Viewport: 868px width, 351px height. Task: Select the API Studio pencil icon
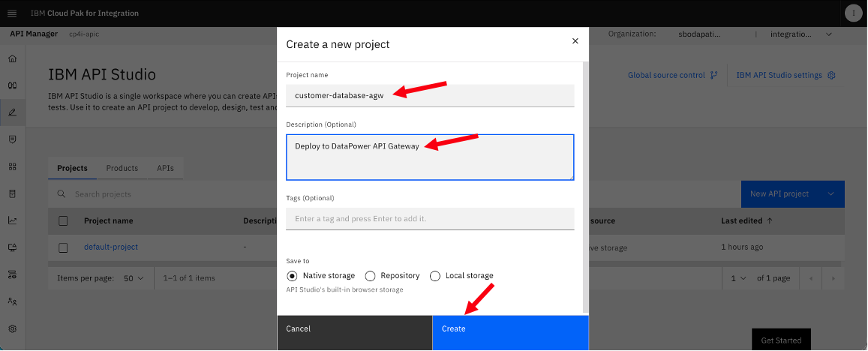12,112
